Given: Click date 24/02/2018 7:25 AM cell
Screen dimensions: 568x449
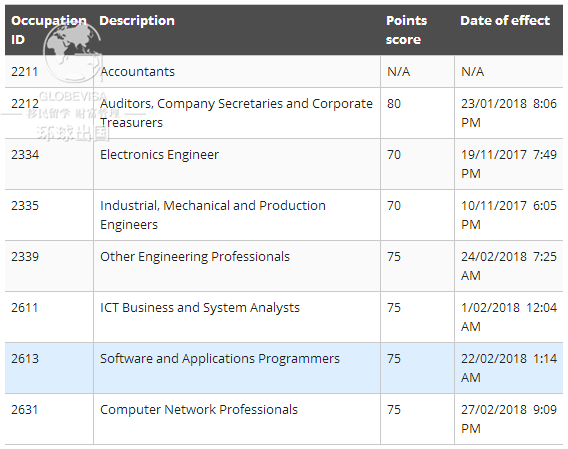Looking at the screenshot, I should 509,266.
